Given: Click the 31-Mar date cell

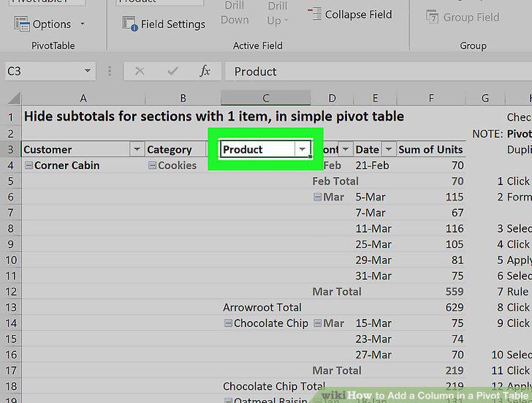Looking at the screenshot, I should click(x=373, y=276).
